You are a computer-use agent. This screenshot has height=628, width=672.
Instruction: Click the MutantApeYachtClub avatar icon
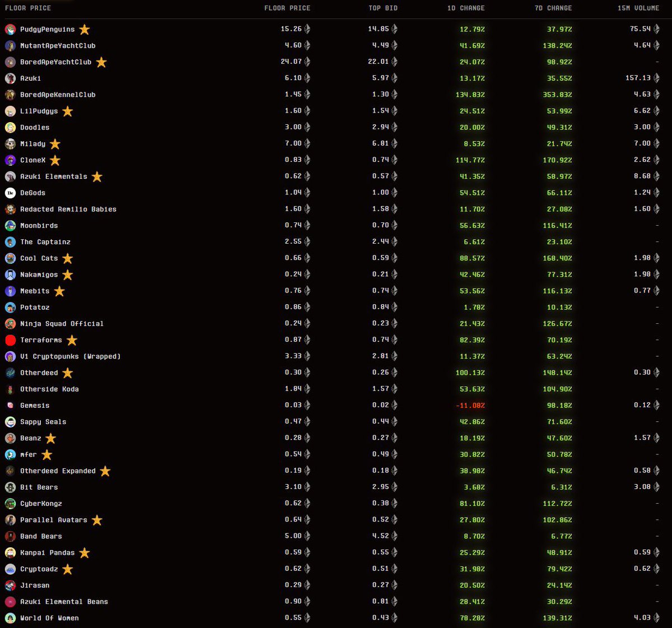[10, 45]
